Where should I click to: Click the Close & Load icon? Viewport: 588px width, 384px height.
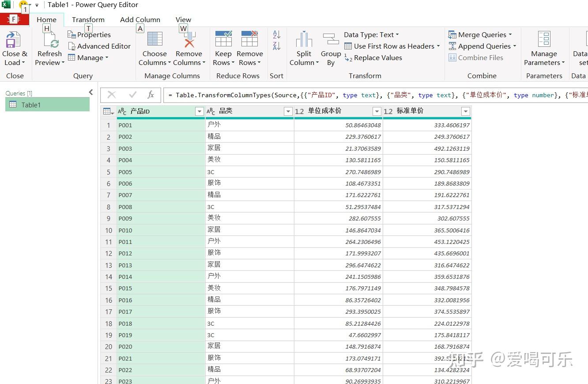[13, 40]
